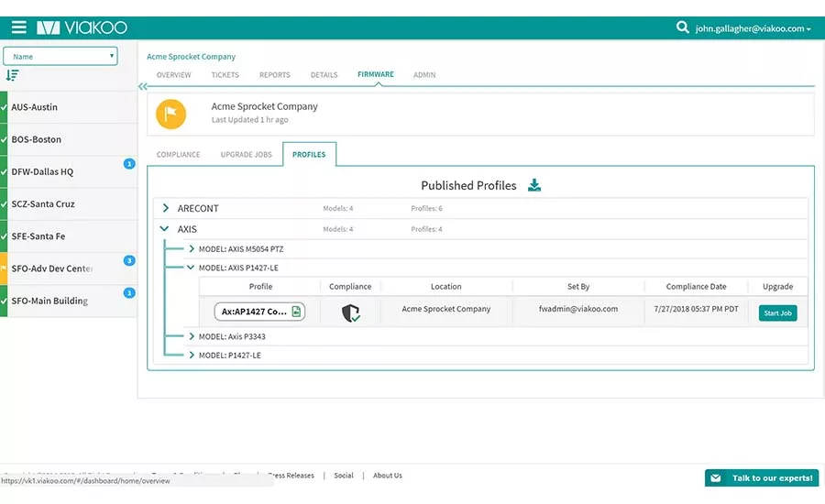Open the search magnifier icon

point(682,27)
